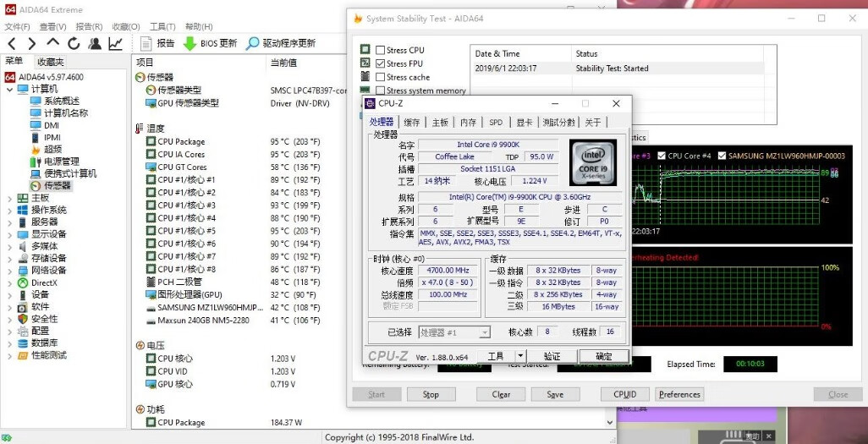Uncheck the Stress FPU checkbox

coord(380,63)
